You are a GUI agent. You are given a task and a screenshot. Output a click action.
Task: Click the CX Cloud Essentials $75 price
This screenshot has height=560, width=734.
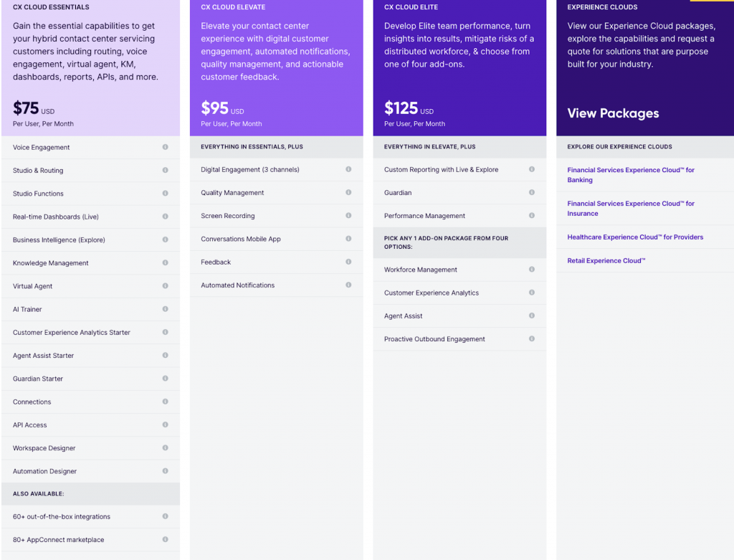(27, 108)
